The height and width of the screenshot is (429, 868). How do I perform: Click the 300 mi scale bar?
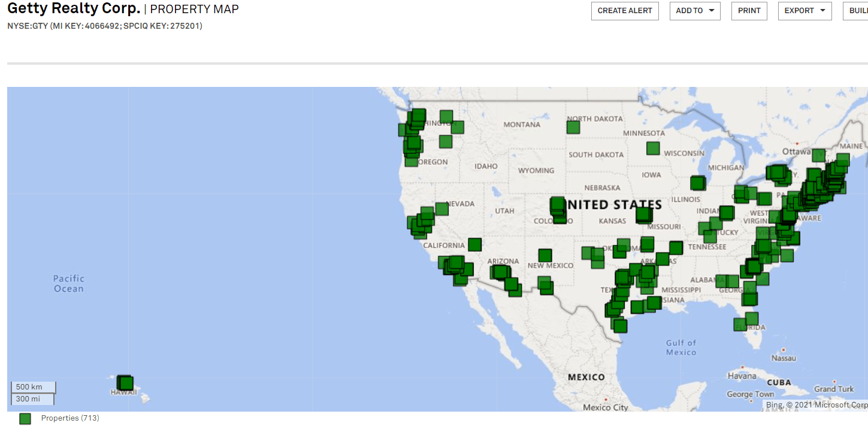(x=32, y=399)
